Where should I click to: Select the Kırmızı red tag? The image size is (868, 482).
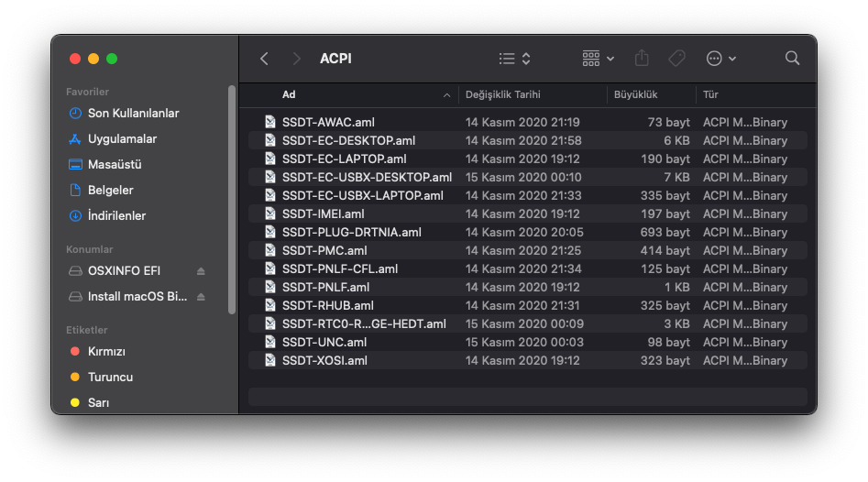coord(106,352)
